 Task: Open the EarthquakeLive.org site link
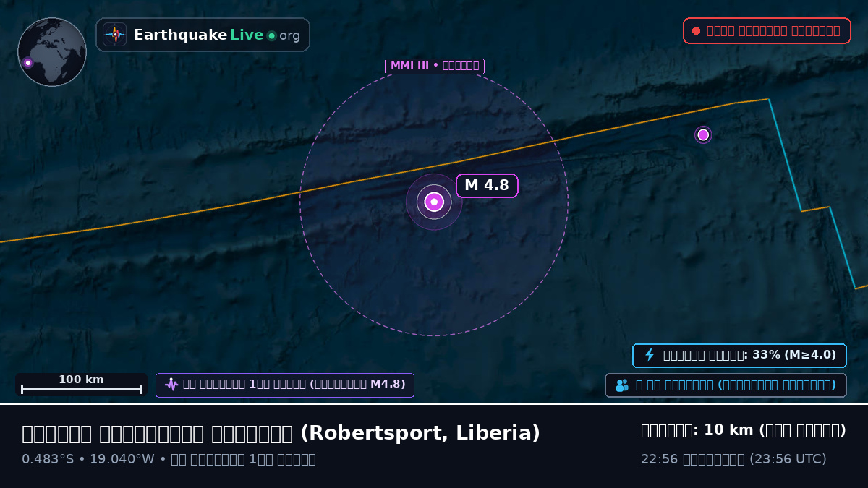pyautogui.click(x=203, y=35)
